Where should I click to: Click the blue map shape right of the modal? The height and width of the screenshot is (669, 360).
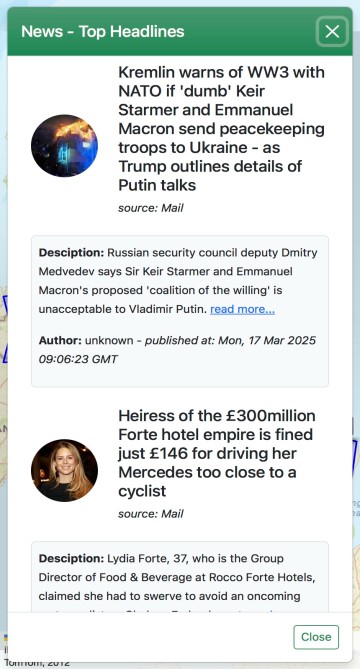pyautogui.click(x=354, y=459)
